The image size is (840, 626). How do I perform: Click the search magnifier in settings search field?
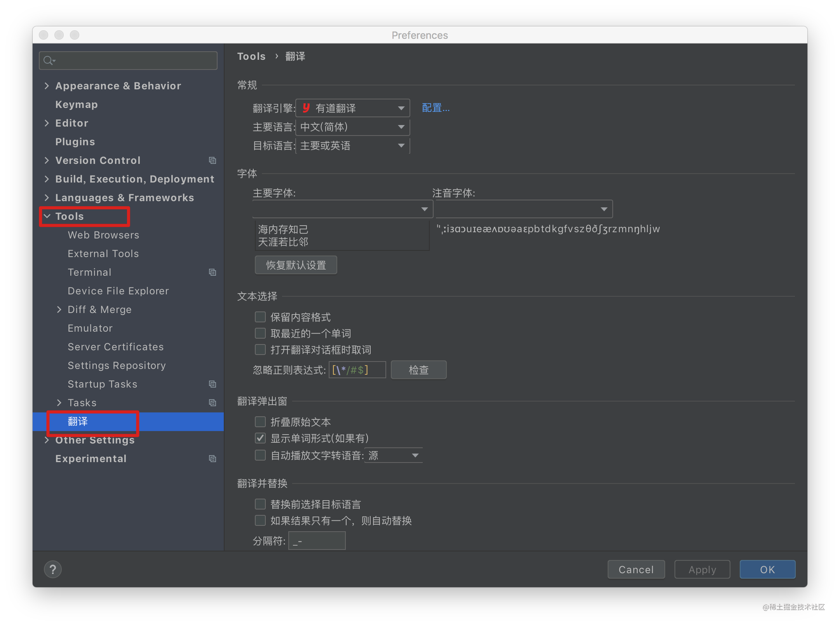[x=49, y=60]
